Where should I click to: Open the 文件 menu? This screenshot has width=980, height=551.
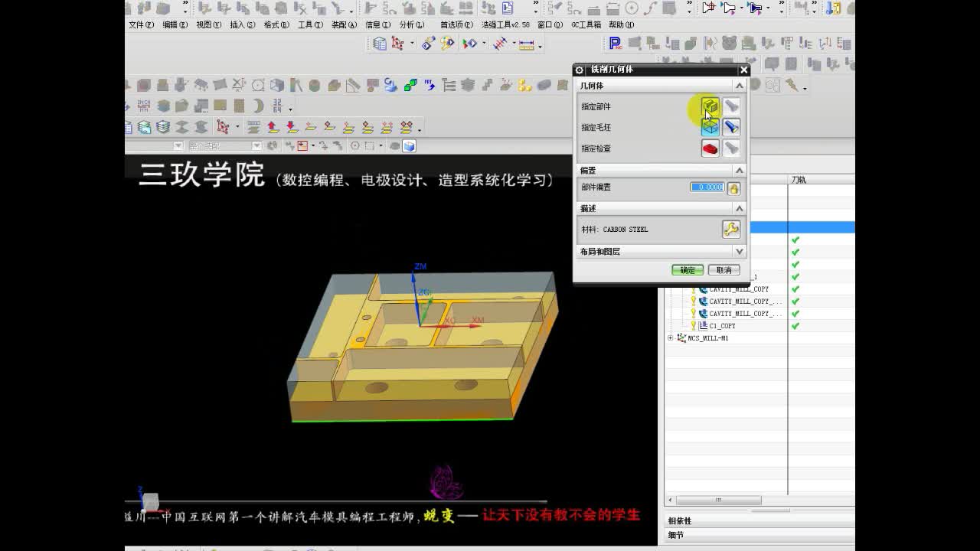138,24
